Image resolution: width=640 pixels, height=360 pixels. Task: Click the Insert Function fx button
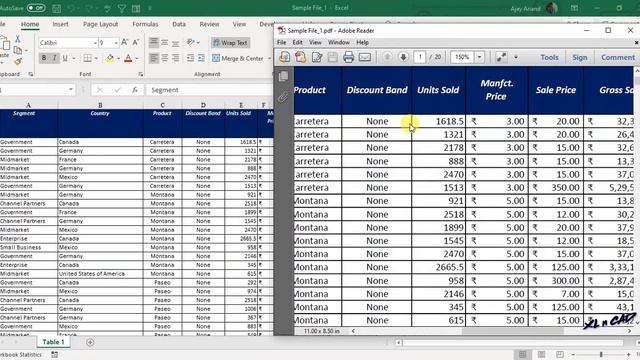135,90
